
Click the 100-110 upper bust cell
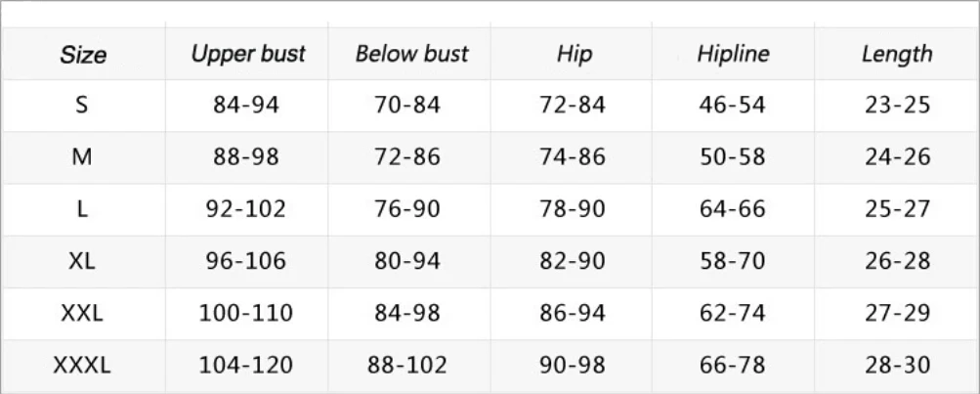tap(245, 312)
